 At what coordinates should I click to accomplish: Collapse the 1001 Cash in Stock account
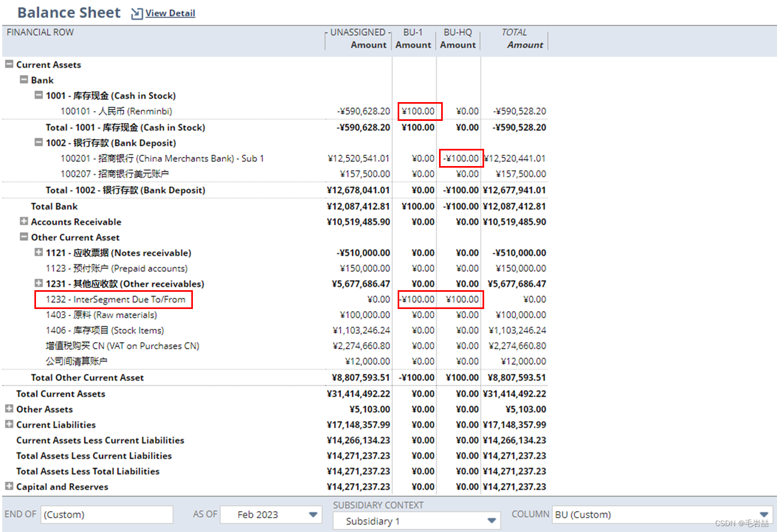[38, 95]
